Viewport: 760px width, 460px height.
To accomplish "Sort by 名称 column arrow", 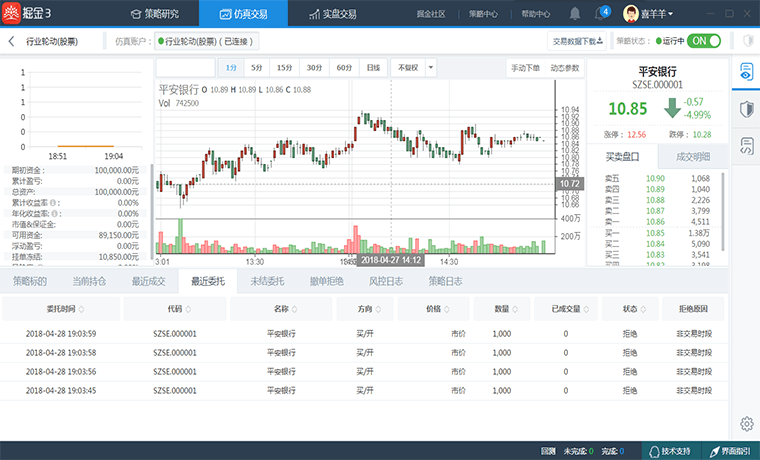I will click(295, 309).
